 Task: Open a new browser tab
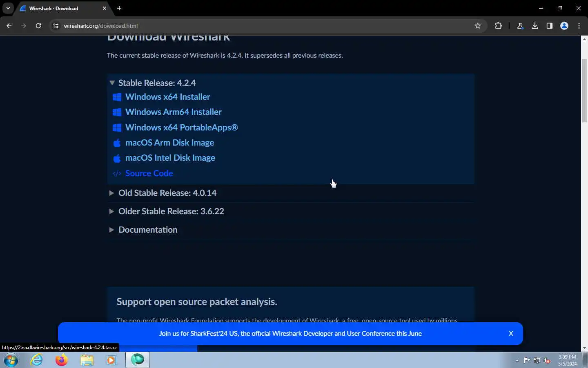119,8
